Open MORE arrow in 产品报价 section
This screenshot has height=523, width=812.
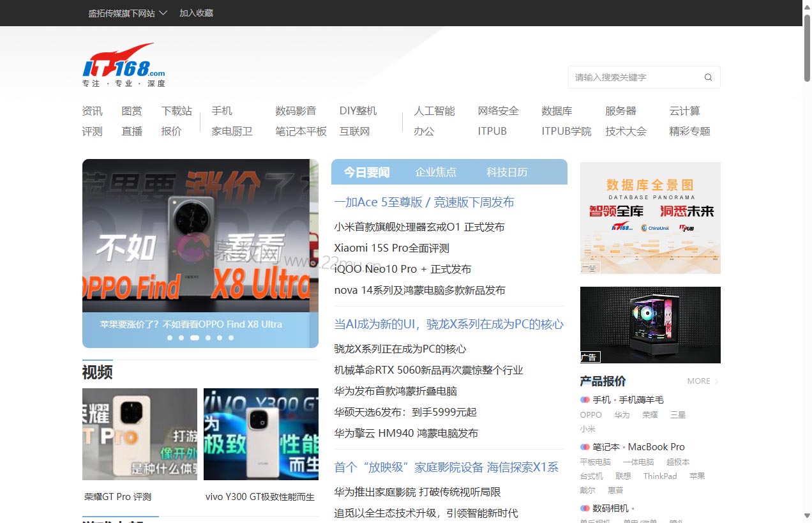703,381
